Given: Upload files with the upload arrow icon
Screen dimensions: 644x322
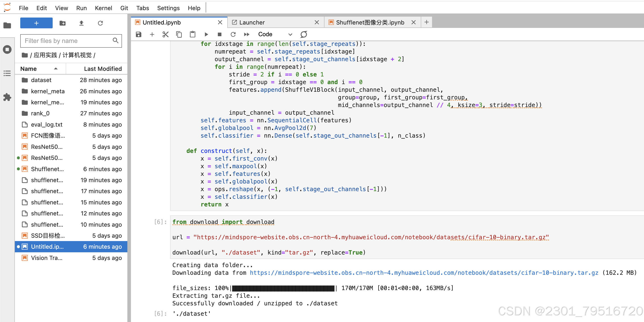Looking at the screenshot, I should pyautogui.click(x=81, y=23).
